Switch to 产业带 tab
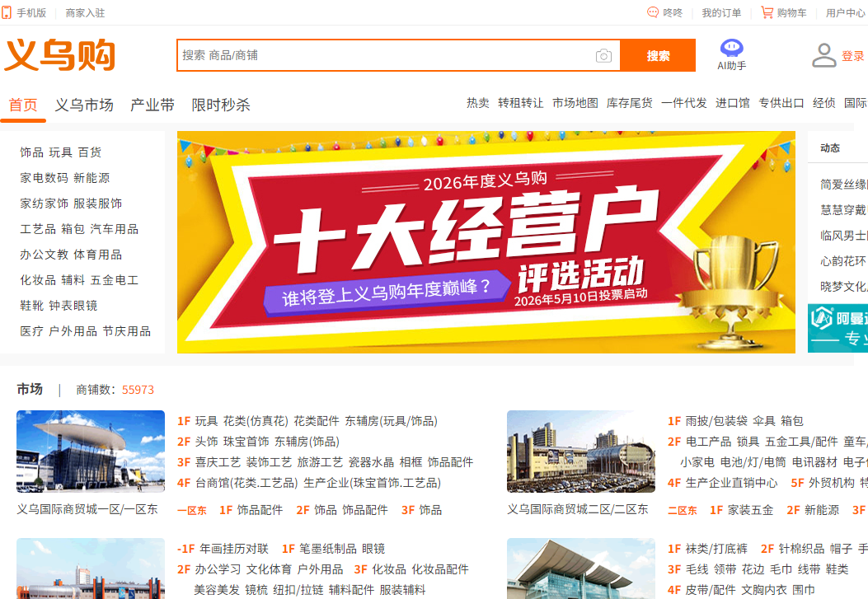 (152, 105)
